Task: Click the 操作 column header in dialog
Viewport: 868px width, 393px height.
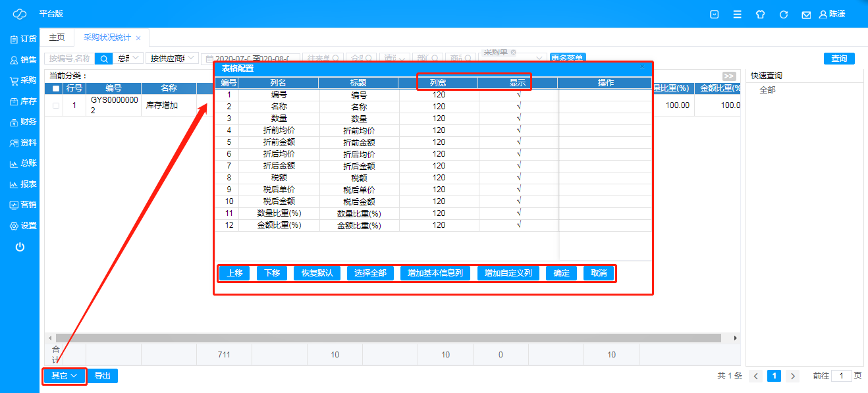Action: [605, 83]
